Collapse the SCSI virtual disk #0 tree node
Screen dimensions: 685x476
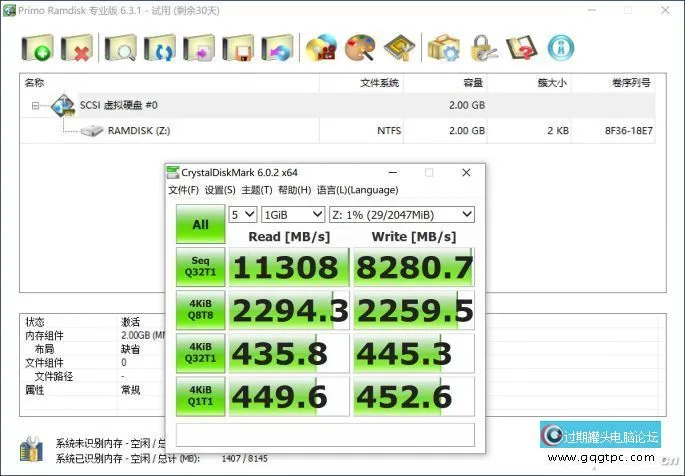coord(35,106)
